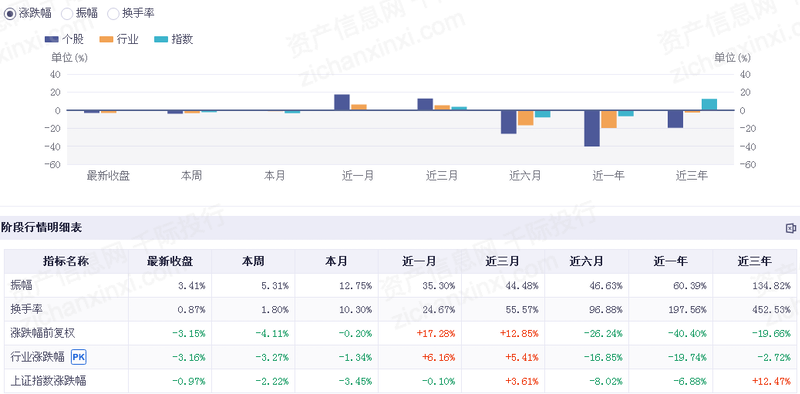Toggle the 指数 legend swatch
This screenshot has width=800, height=394.
(x=161, y=39)
